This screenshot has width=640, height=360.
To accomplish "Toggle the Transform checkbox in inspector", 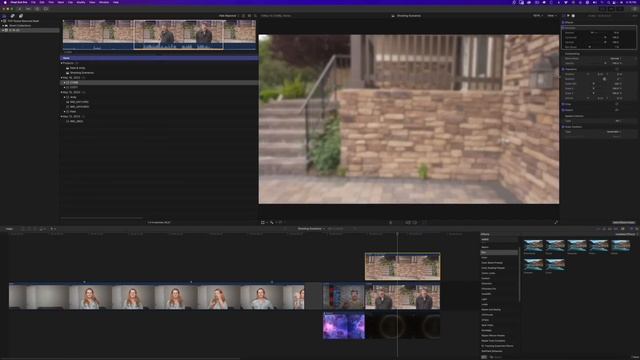I will (x=563, y=69).
